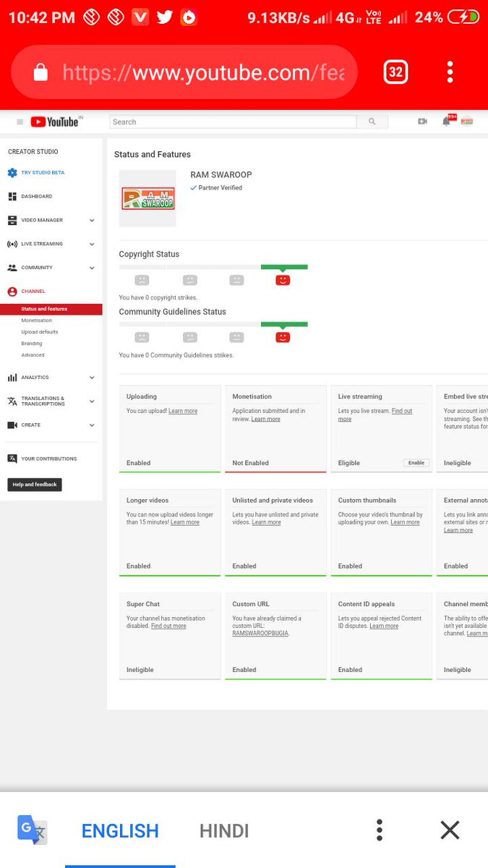Viewport: 488px width, 868px height.
Task: Click the Translations & Transcriptions icon
Action: pos(12,401)
